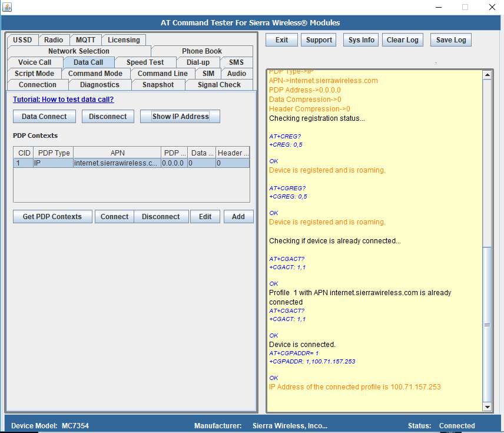Click the Connect button below PDP table
This screenshot has width=504, height=433.
pyautogui.click(x=114, y=217)
